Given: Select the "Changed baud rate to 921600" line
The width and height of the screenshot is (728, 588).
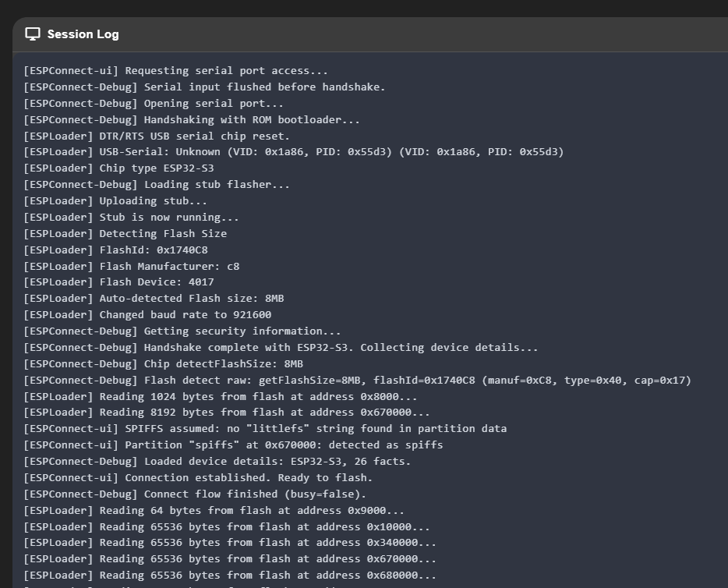Looking at the screenshot, I should coord(147,315).
